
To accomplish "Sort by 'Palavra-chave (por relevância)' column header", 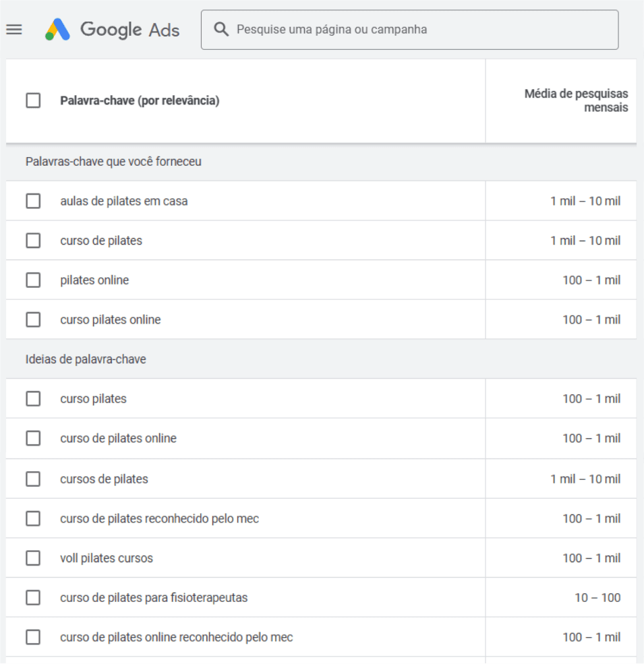I will (140, 101).
